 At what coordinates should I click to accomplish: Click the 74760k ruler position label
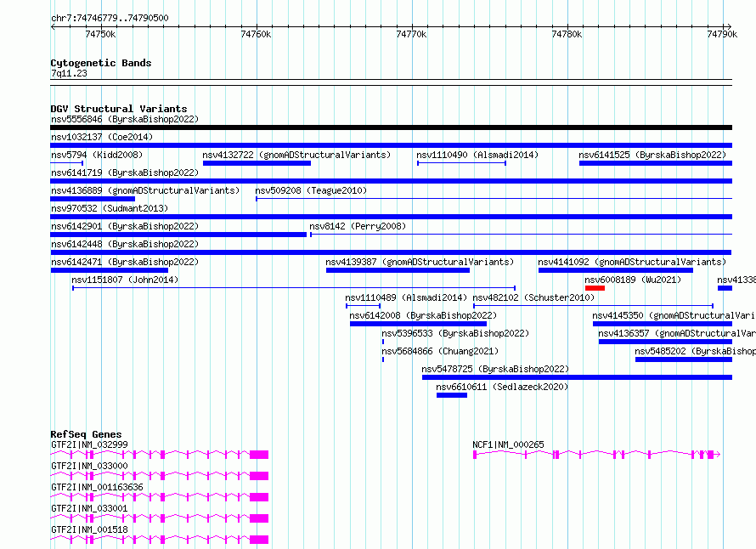pyautogui.click(x=256, y=34)
